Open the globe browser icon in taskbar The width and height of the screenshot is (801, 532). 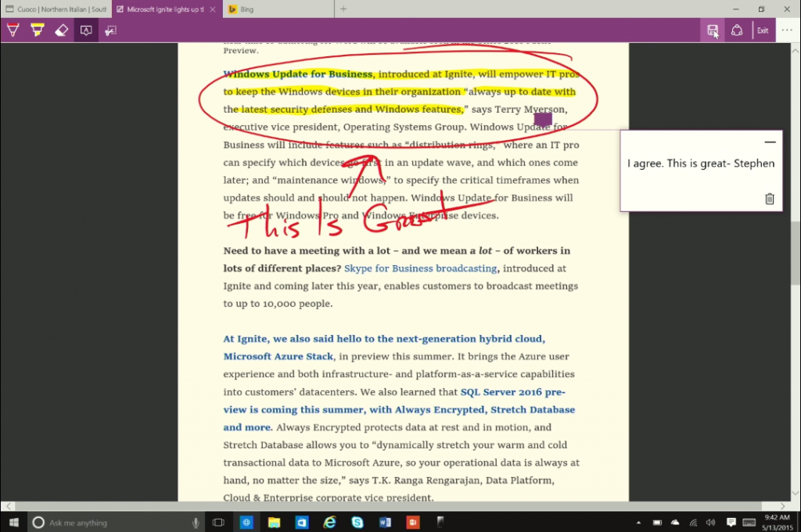tap(246, 523)
